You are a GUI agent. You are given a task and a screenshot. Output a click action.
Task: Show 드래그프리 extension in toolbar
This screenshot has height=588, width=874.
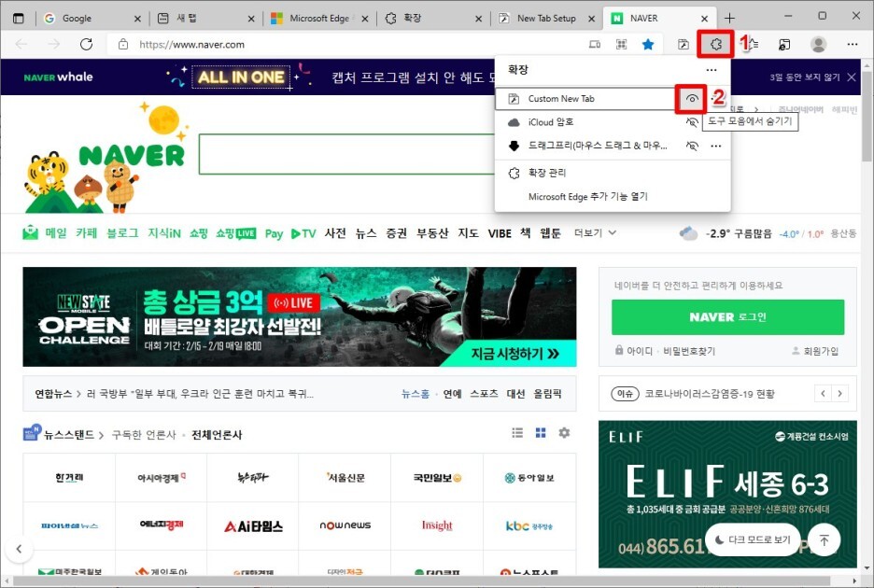coord(692,146)
